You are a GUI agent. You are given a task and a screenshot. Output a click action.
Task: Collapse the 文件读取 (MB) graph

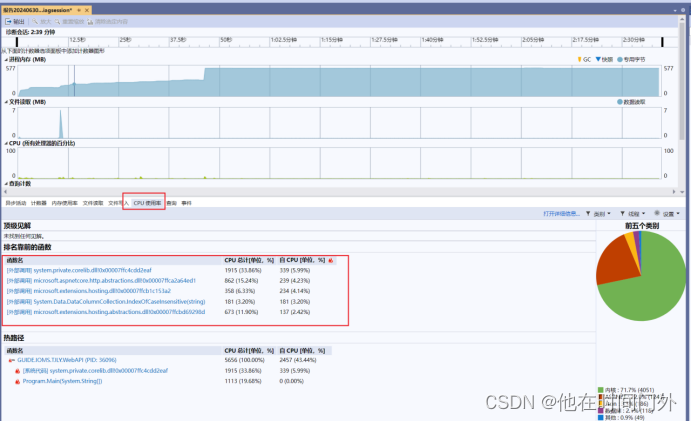point(6,102)
